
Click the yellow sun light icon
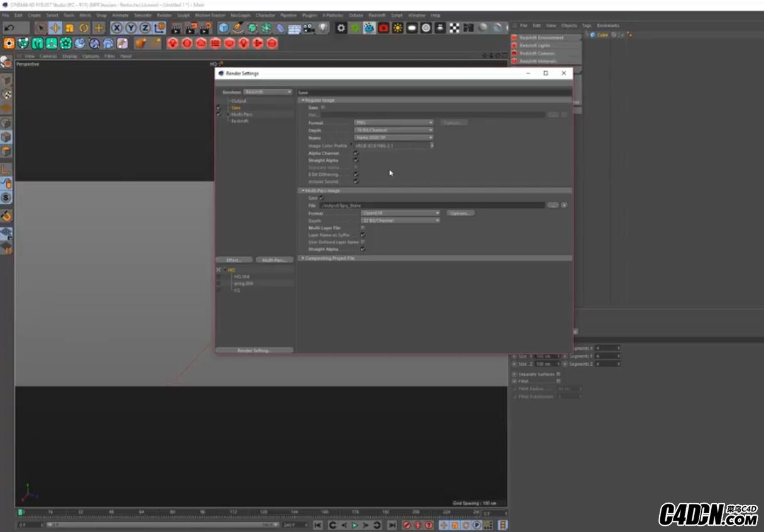pyautogui.click(x=398, y=28)
